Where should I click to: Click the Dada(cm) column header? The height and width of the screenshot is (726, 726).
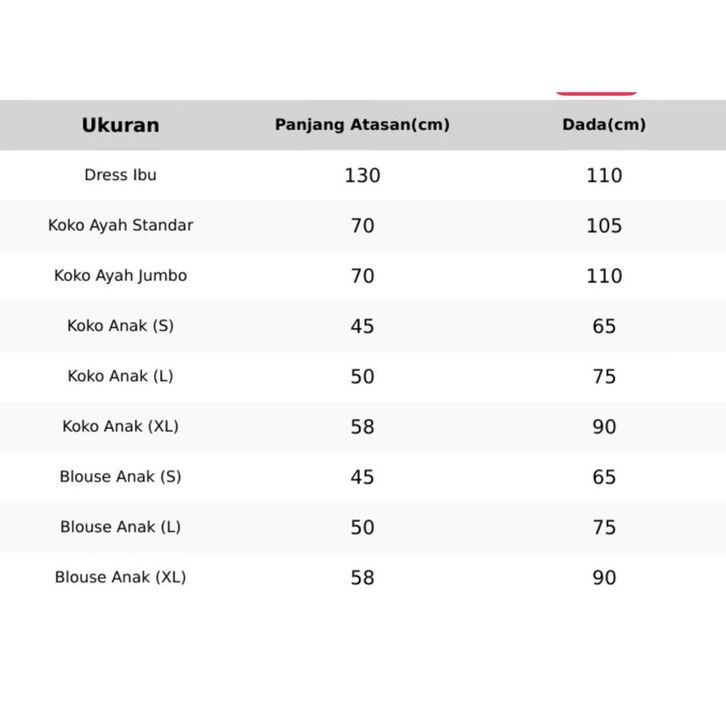click(x=604, y=125)
